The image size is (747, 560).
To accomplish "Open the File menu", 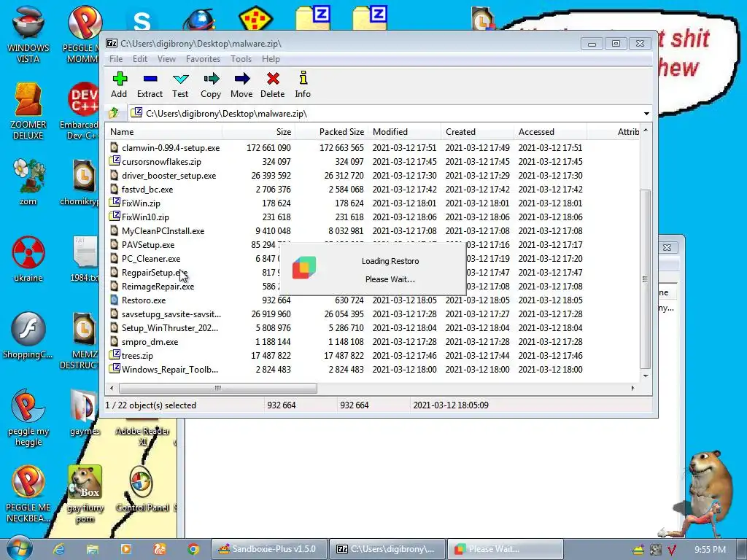I will click(116, 59).
